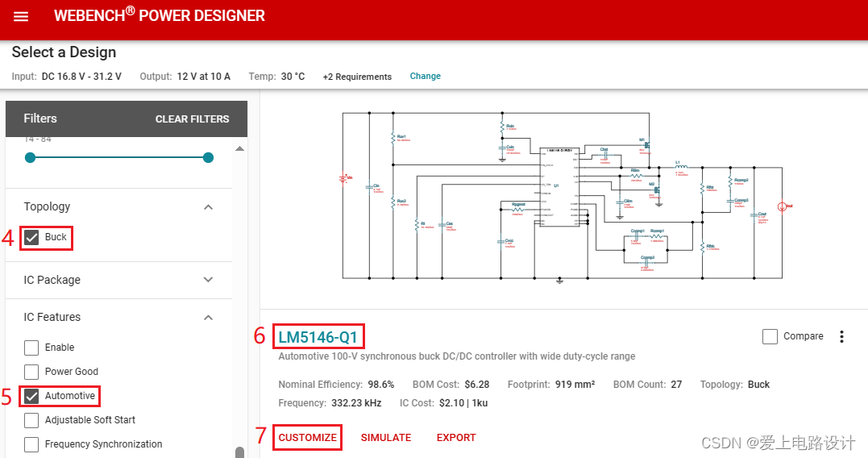The height and width of the screenshot is (458, 868).
Task: Click the filters panel scroll up arrow
Action: pyautogui.click(x=239, y=148)
